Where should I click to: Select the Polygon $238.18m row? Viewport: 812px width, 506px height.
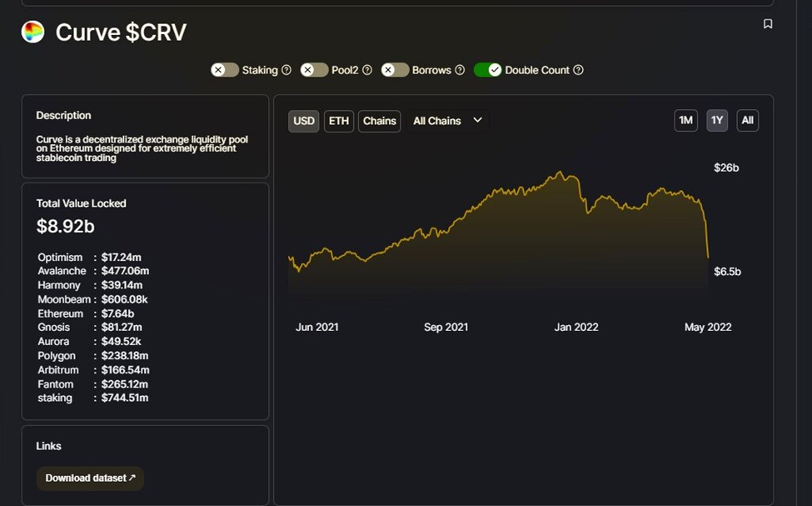pyautogui.click(x=92, y=356)
